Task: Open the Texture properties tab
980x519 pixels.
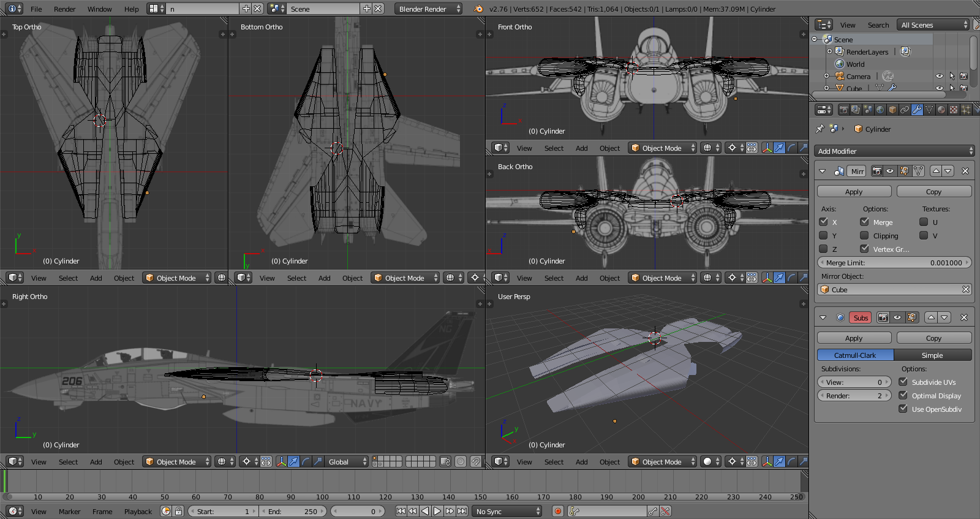Action: 954,110
